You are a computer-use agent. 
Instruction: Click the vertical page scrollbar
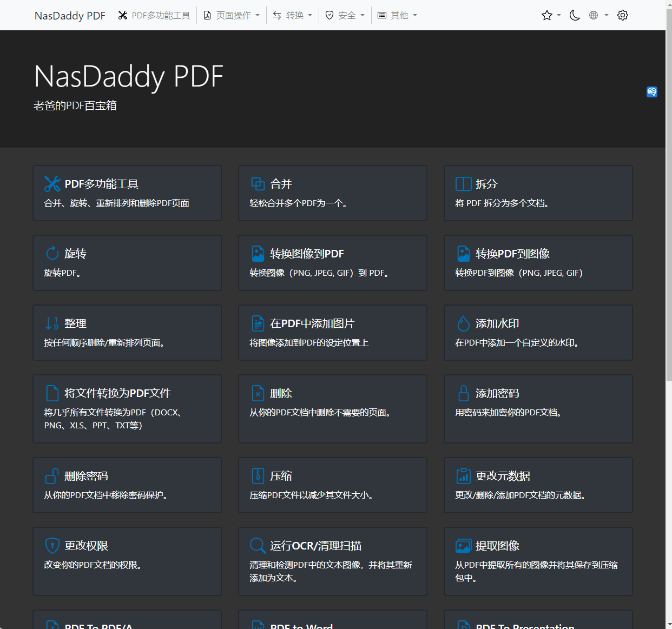pos(669,216)
